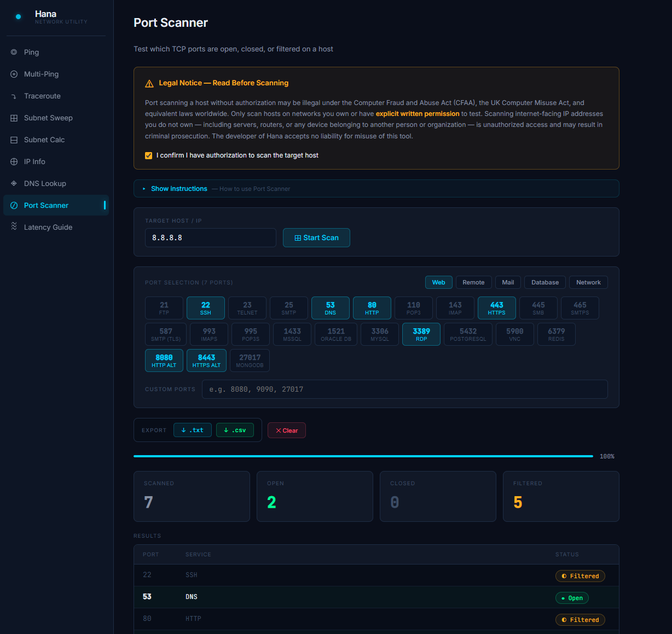
Task: Enable port 5432 PostgreSQL
Action: pos(468,334)
